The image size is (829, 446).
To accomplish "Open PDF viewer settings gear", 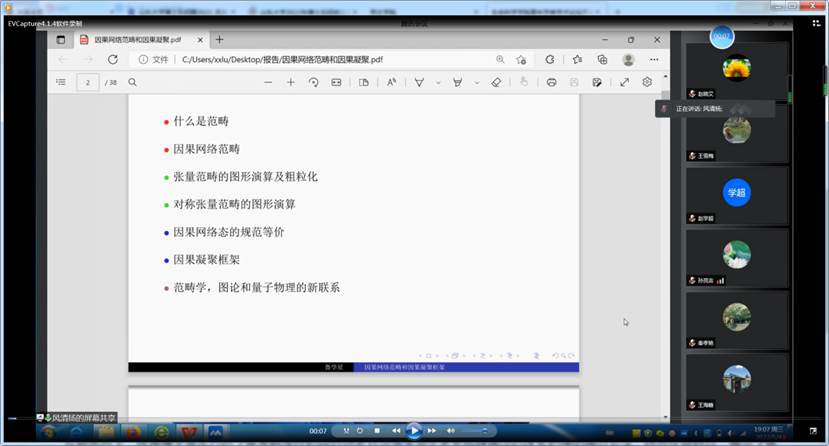I will (x=647, y=82).
